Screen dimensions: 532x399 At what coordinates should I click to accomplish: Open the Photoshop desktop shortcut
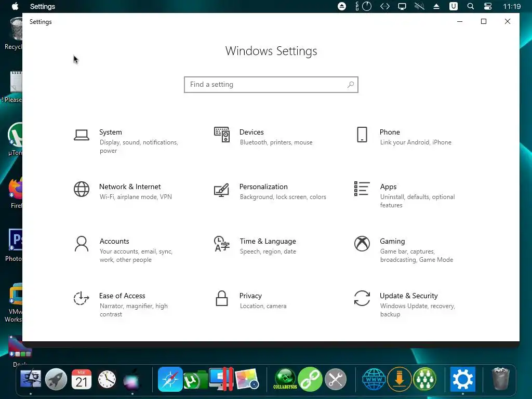click(x=15, y=245)
